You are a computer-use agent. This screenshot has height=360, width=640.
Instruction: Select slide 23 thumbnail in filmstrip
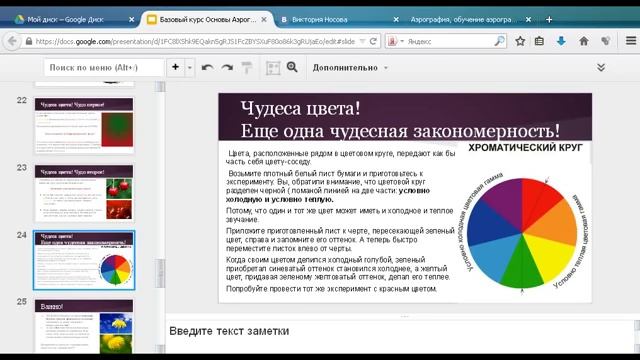84,193
